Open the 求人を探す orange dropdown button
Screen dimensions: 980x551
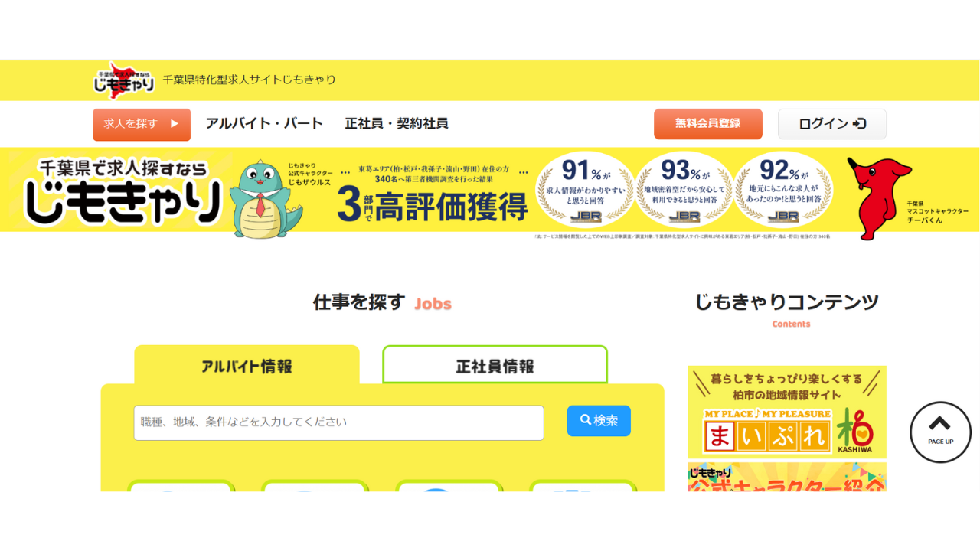click(x=142, y=124)
